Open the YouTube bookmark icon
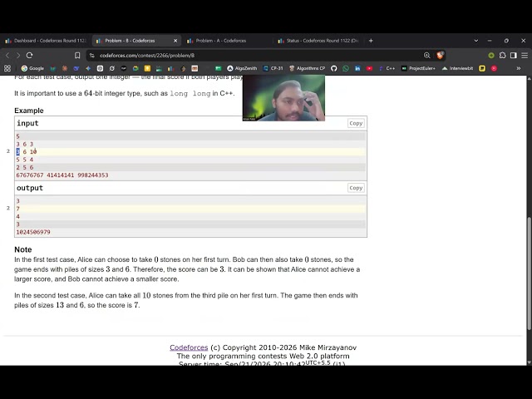 [x=369, y=68]
